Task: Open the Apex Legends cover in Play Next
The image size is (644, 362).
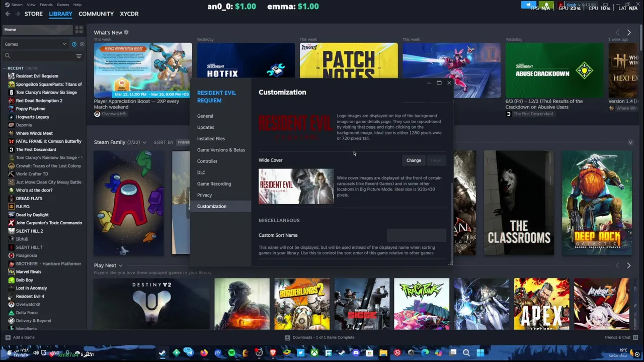Action: (x=542, y=304)
